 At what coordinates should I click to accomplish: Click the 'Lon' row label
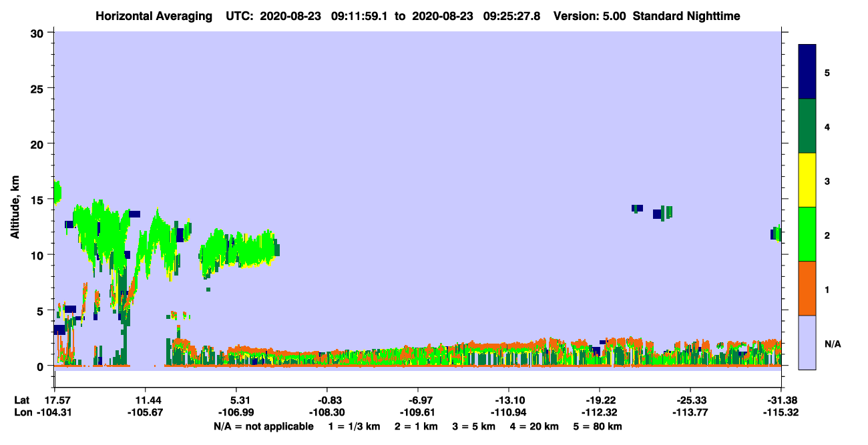coord(22,412)
